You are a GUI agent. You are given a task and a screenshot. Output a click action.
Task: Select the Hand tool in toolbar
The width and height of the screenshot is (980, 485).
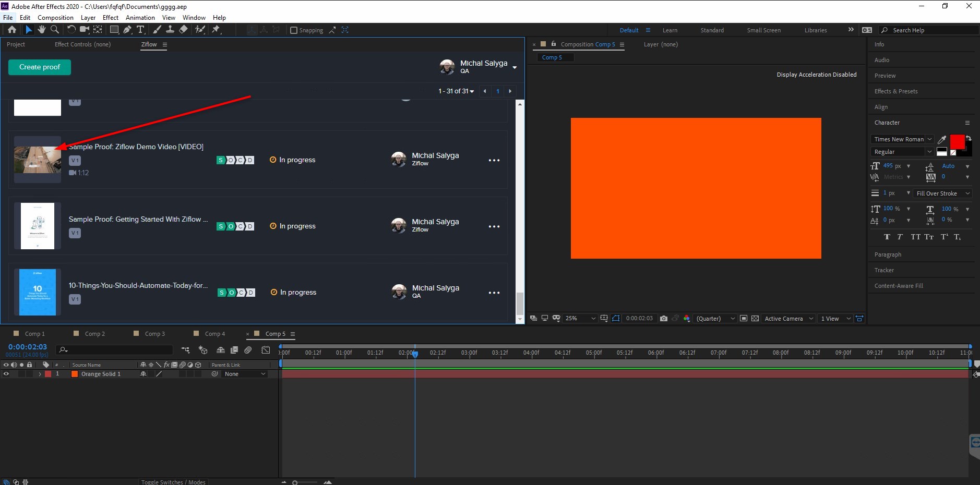pyautogui.click(x=41, y=30)
